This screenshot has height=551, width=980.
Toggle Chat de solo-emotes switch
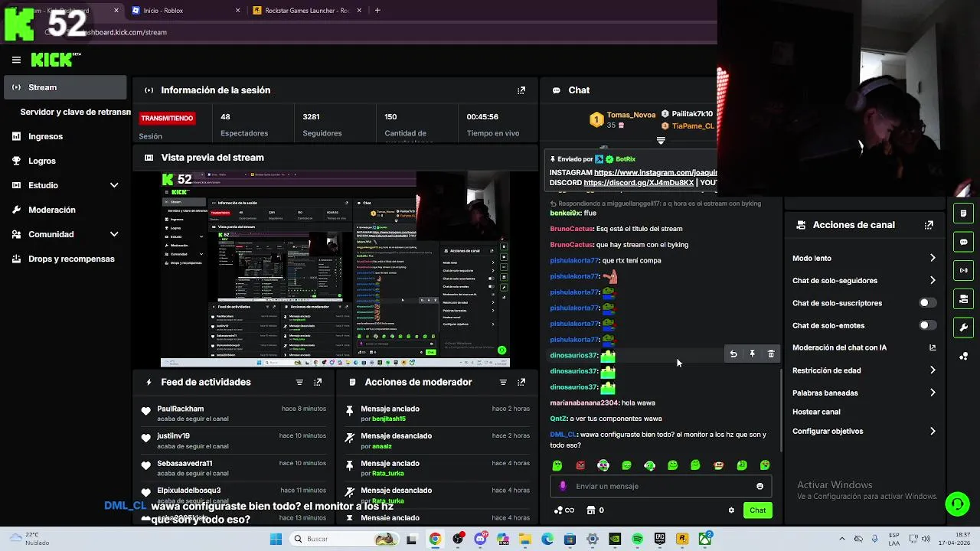926,325
